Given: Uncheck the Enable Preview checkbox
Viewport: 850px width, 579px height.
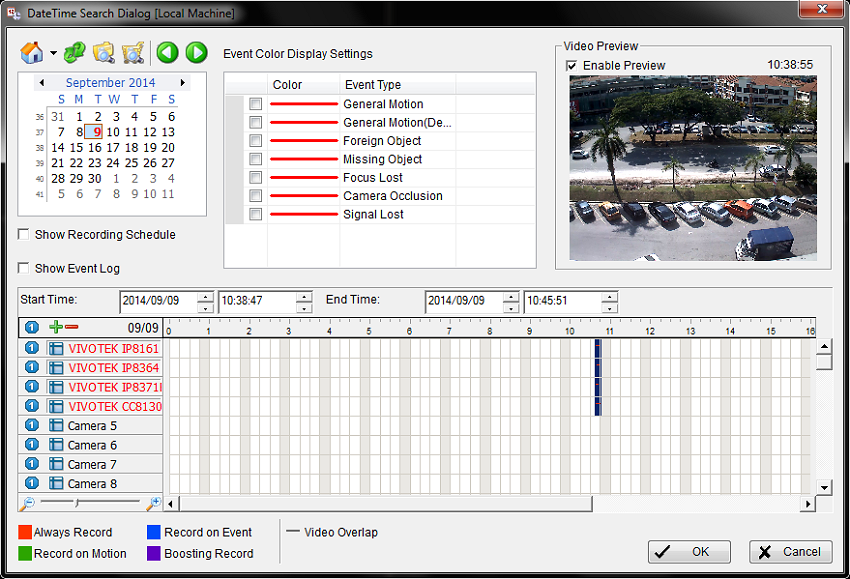Looking at the screenshot, I should [571, 66].
